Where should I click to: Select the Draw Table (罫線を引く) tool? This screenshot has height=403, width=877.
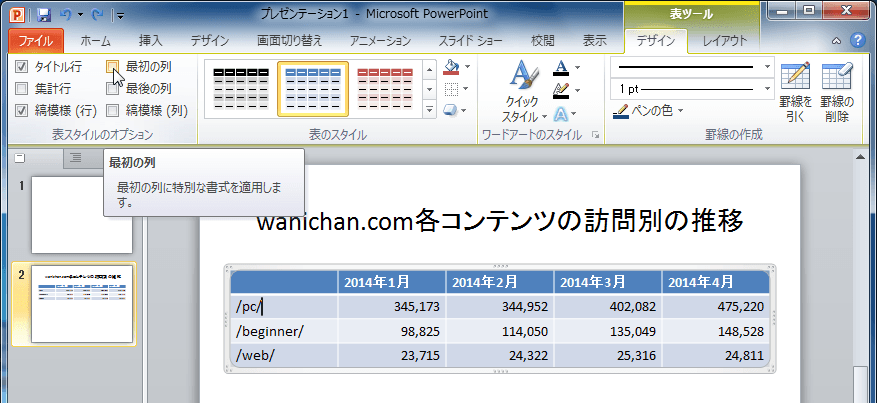pyautogui.click(x=795, y=91)
